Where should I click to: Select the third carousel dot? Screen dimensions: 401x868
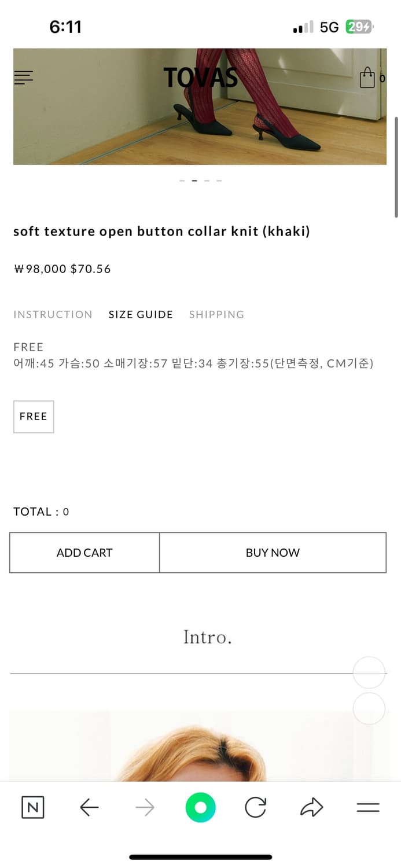(207, 180)
